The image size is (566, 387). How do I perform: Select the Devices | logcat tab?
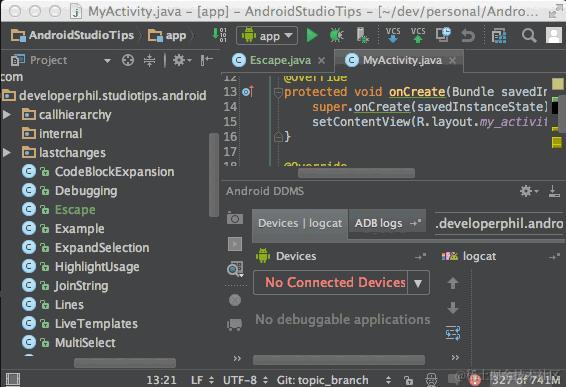(x=300, y=223)
